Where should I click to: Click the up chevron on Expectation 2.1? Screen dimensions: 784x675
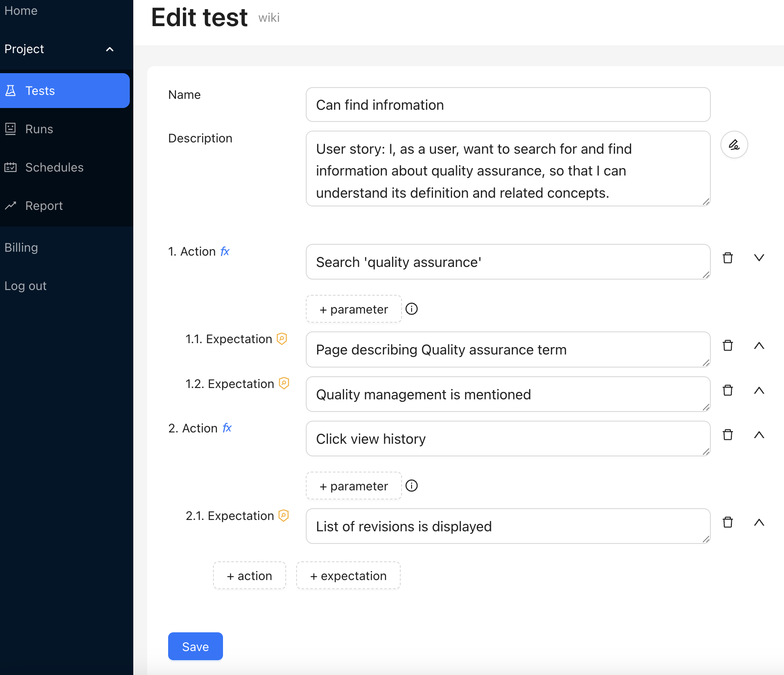pos(759,522)
